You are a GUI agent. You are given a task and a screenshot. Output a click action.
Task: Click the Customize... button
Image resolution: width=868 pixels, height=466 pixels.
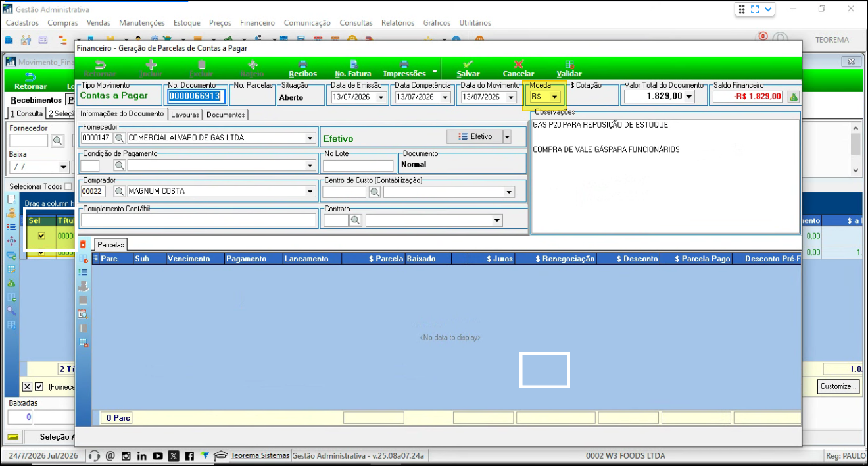click(x=838, y=386)
